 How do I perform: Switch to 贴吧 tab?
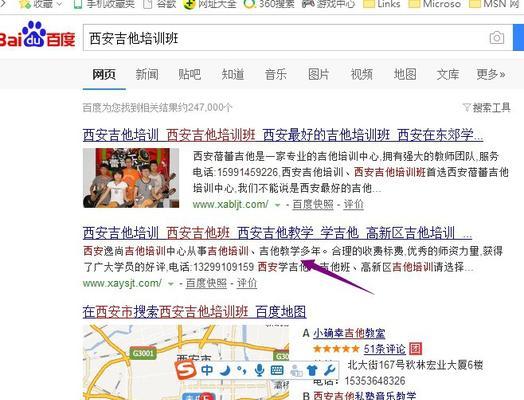tap(190, 74)
